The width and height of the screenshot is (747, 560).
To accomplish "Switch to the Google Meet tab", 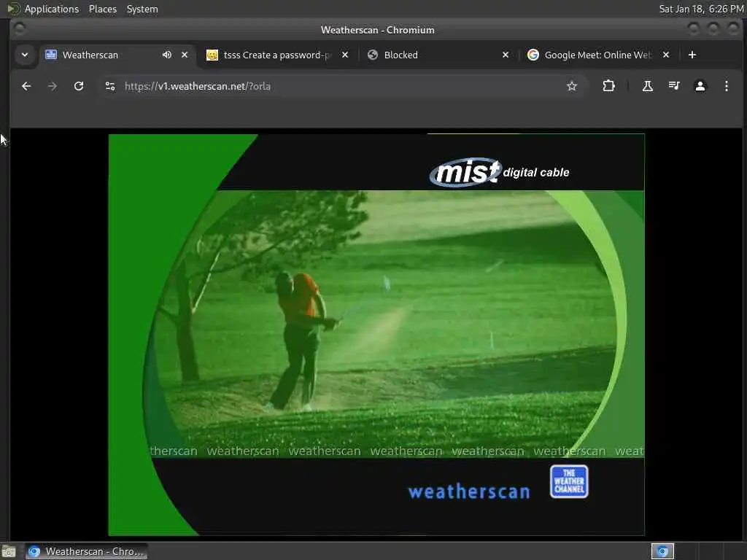I will click(x=598, y=55).
